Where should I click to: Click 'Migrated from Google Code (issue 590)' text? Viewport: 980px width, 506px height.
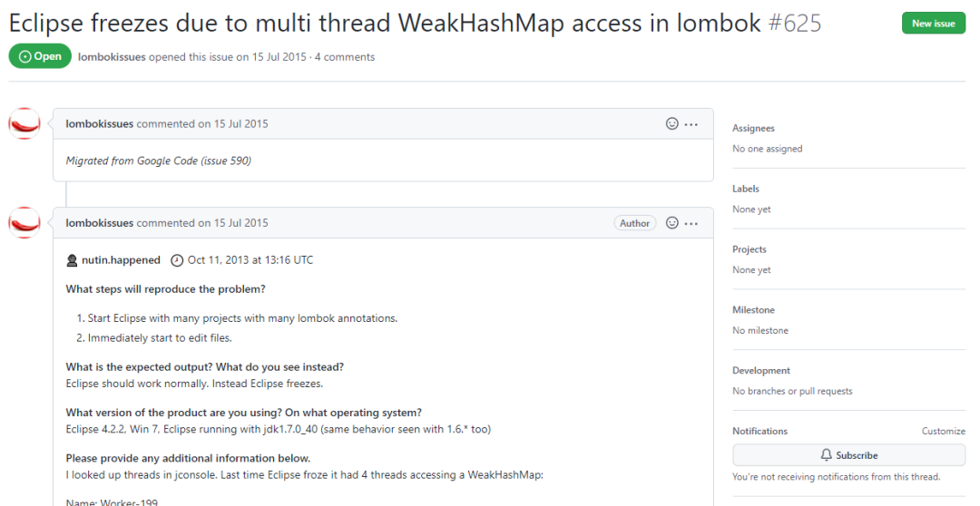pos(159,161)
